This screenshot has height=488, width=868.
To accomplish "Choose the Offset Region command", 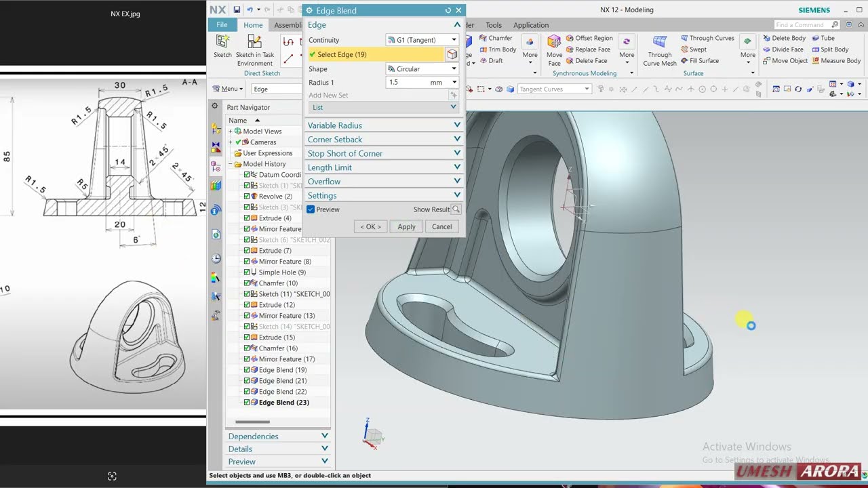I will pyautogui.click(x=589, y=38).
